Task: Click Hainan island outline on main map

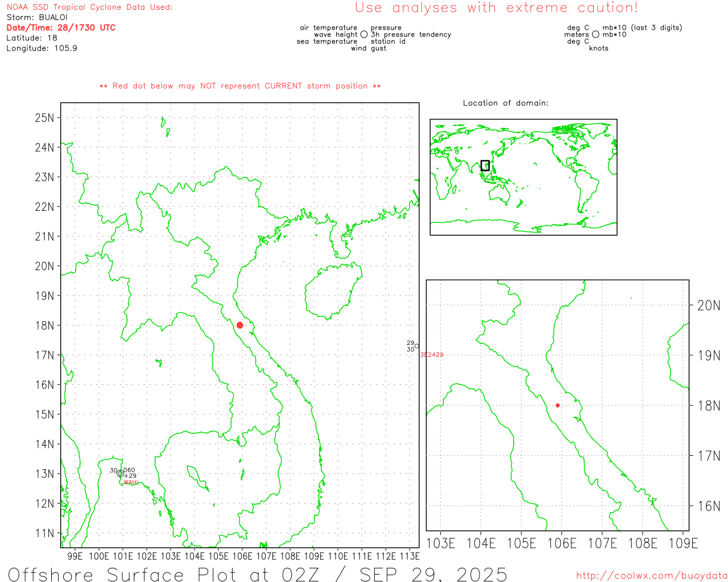Action: click(334, 290)
